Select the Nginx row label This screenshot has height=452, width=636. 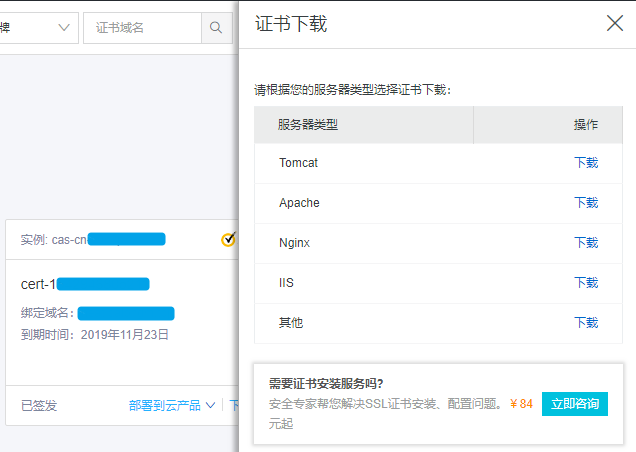[296, 243]
